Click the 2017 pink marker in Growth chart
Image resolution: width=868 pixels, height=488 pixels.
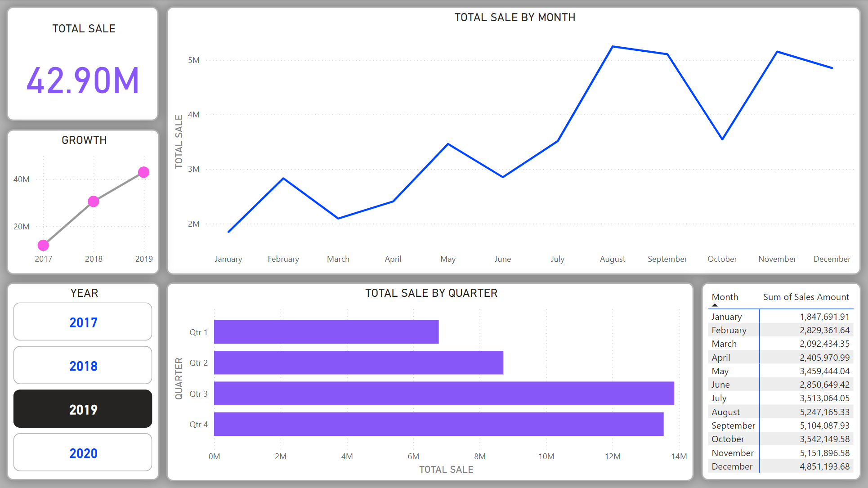(x=43, y=245)
